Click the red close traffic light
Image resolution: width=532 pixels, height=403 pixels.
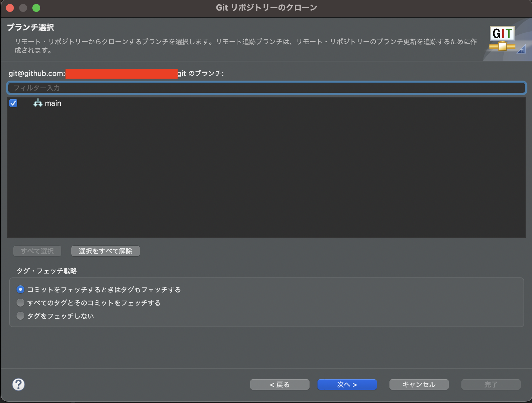coord(10,8)
